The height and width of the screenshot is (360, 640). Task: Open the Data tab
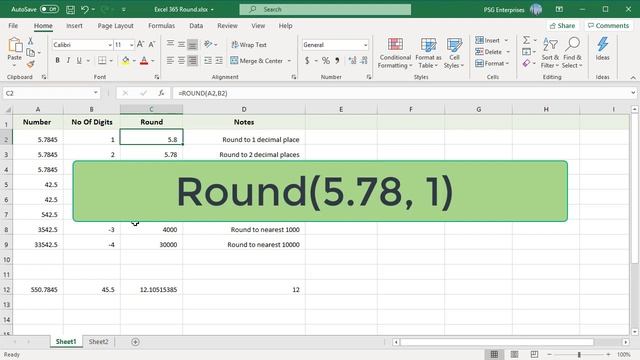(196, 26)
